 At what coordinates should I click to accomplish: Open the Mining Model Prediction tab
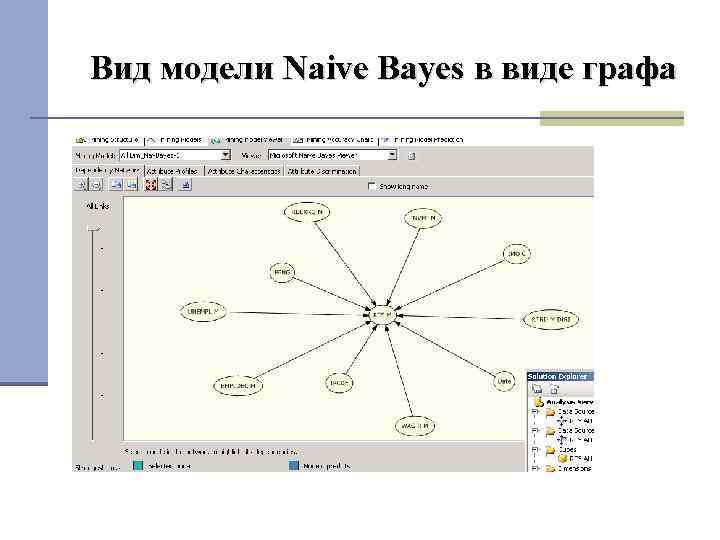422,140
